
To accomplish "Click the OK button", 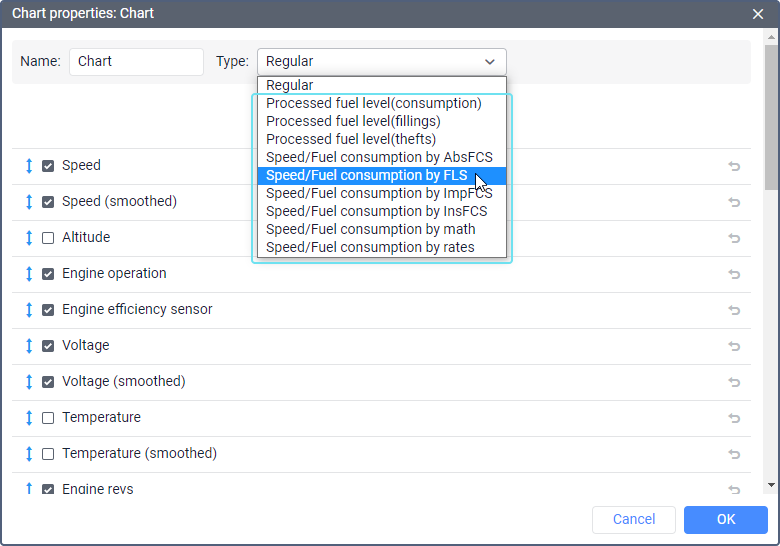I will (726, 520).
